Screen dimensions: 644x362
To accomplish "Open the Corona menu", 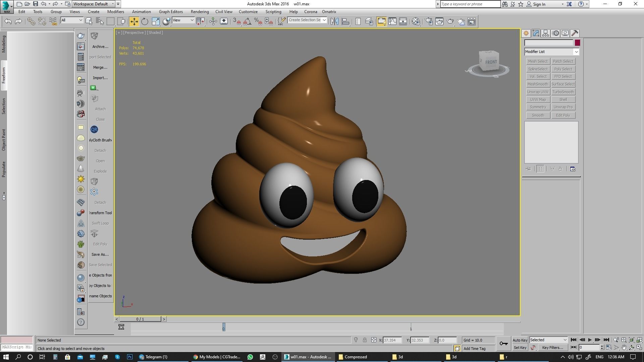I will 311,12.
